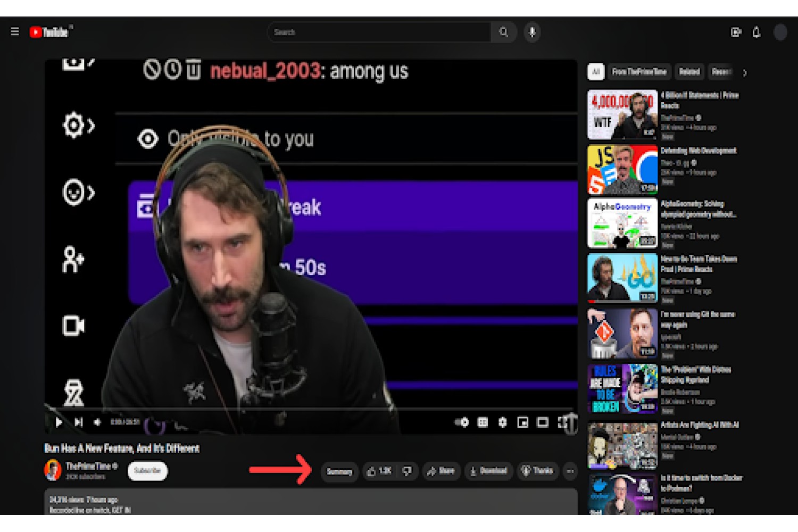Open the account avatar menu
Viewport: 798px width, 532px height.
click(780, 32)
